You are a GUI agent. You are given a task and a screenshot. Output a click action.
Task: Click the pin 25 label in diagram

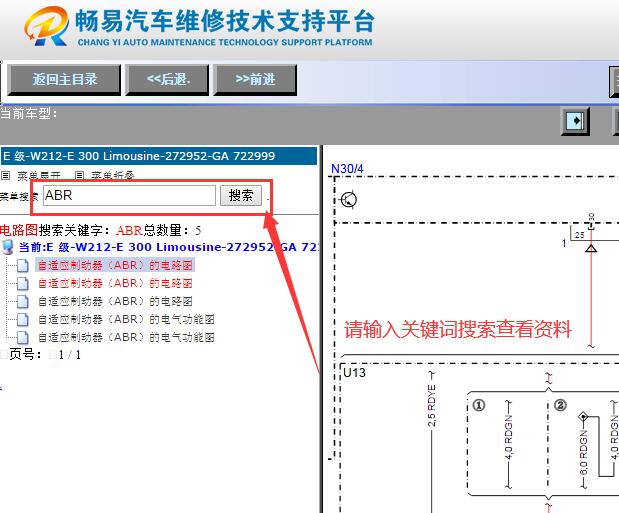(x=580, y=235)
